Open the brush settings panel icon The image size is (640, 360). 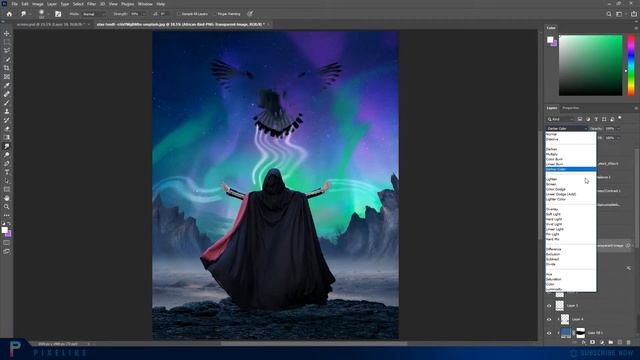(58, 14)
